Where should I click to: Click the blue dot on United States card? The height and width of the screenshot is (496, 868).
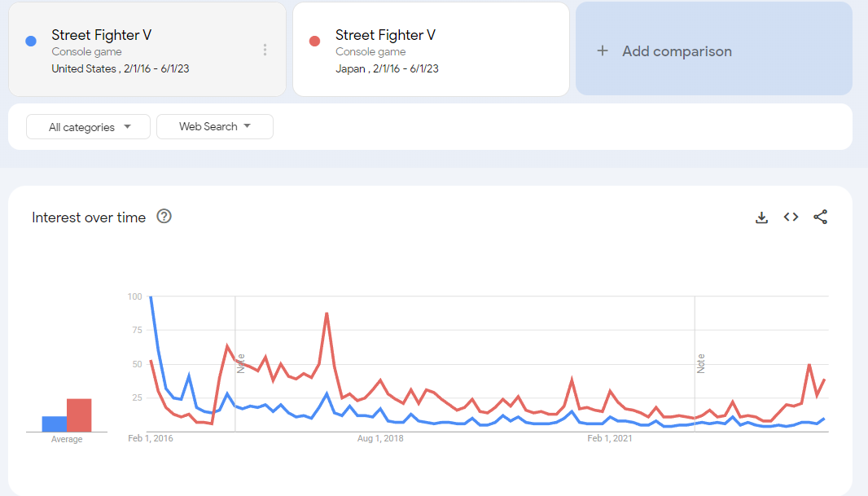[x=31, y=41]
